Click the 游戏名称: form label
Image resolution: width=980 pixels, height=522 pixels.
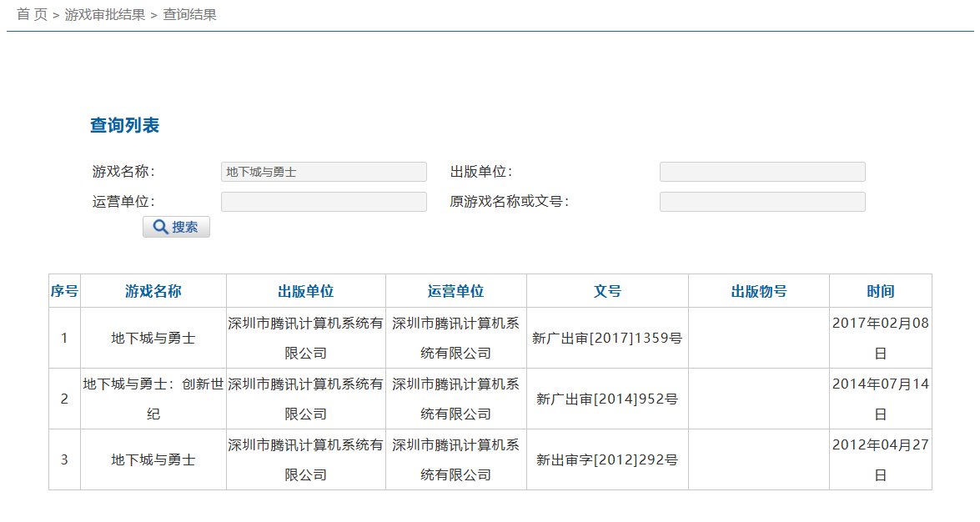[x=123, y=171]
